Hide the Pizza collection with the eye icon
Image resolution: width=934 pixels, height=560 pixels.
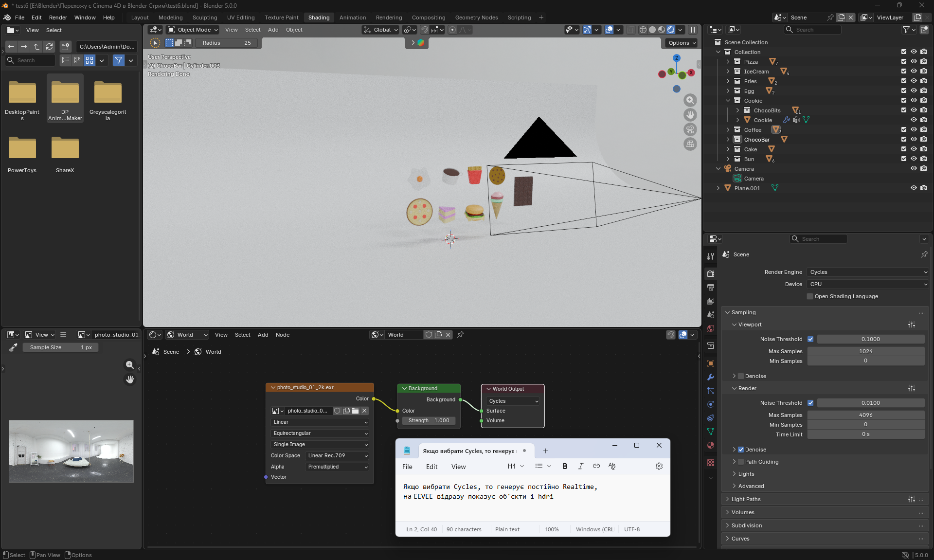click(x=914, y=62)
